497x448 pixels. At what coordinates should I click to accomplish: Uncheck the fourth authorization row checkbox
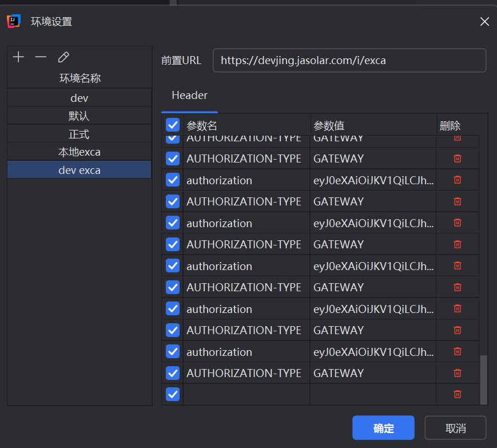[173, 308]
